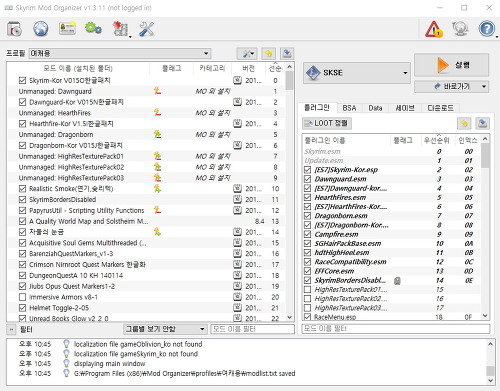Open the settings wrench and screwdriver icon

[x=146, y=29]
